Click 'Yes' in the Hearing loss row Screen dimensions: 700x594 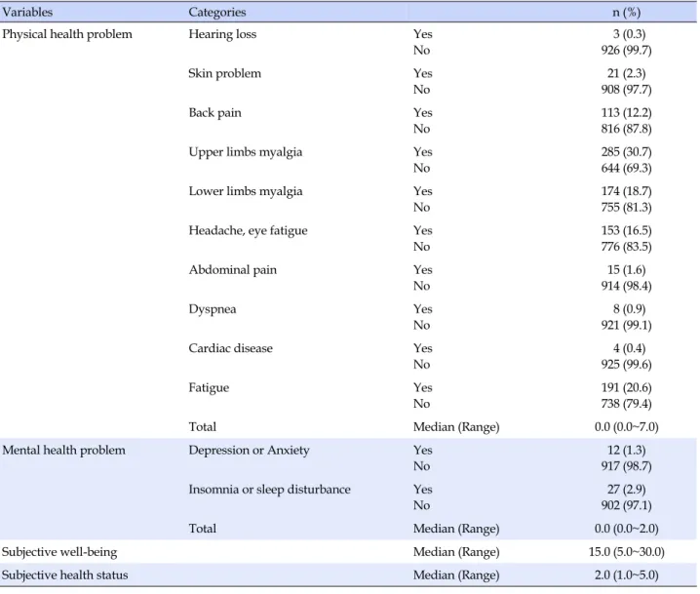point(423,34)
